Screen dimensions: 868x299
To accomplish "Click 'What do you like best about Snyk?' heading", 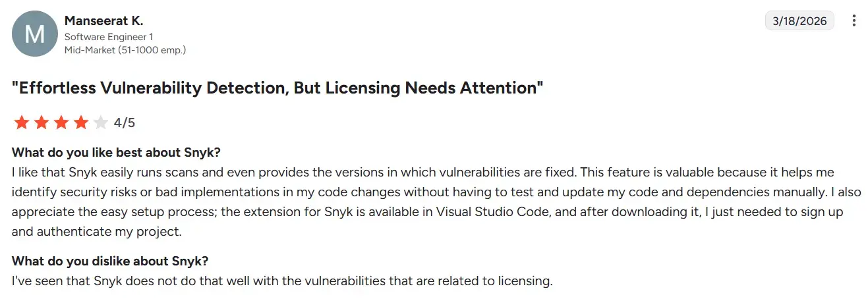I will pyautogui.click(x=116, y=153).
